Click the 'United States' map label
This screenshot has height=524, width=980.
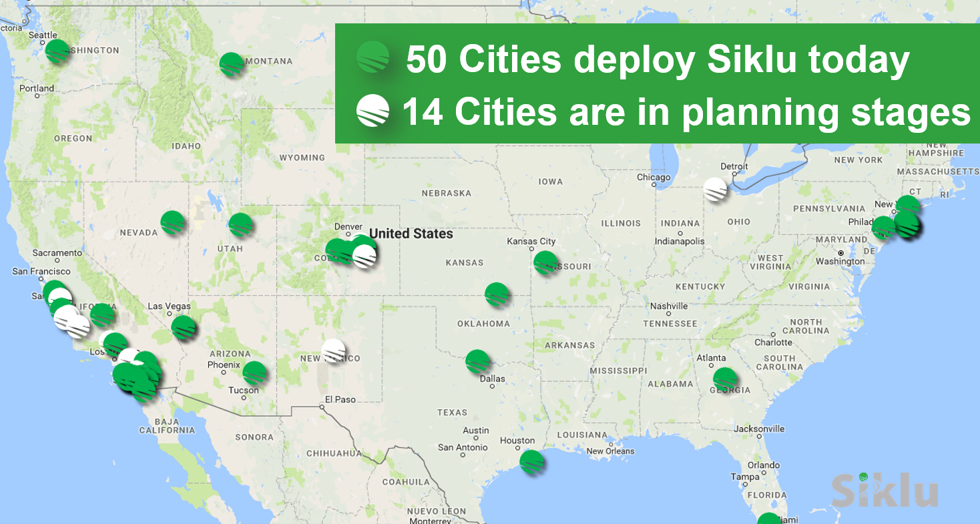pos(411,234)
